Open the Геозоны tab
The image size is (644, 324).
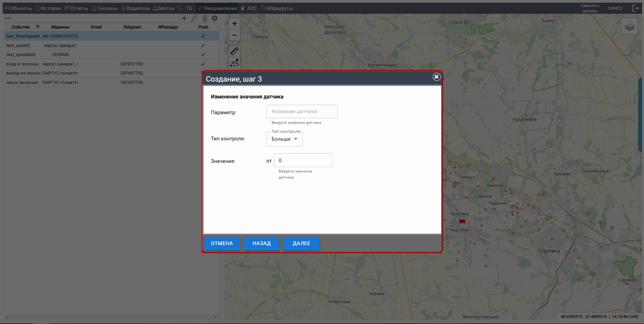(105, 8)
